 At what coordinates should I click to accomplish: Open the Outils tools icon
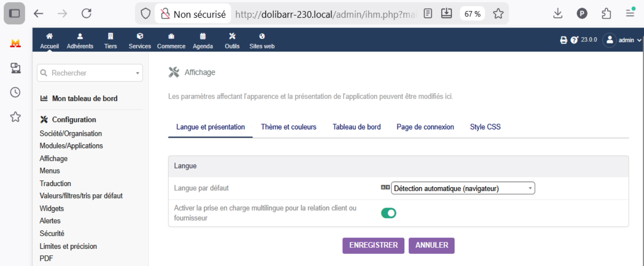click(232, 36)
